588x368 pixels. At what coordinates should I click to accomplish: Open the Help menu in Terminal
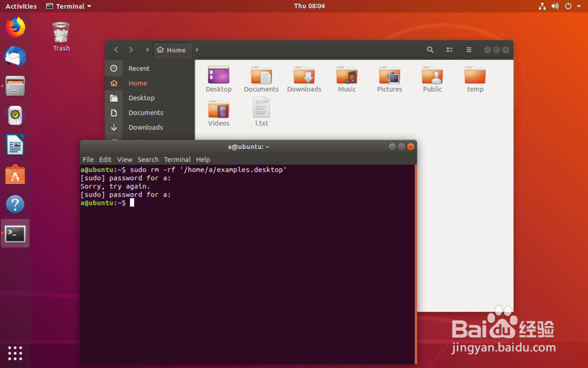point(203,160)
